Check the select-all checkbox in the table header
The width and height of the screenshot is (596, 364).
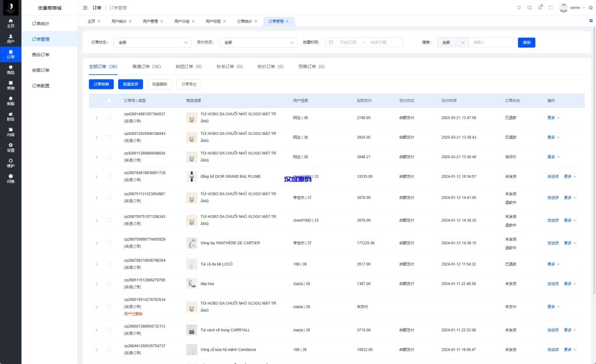click(108, 101)
